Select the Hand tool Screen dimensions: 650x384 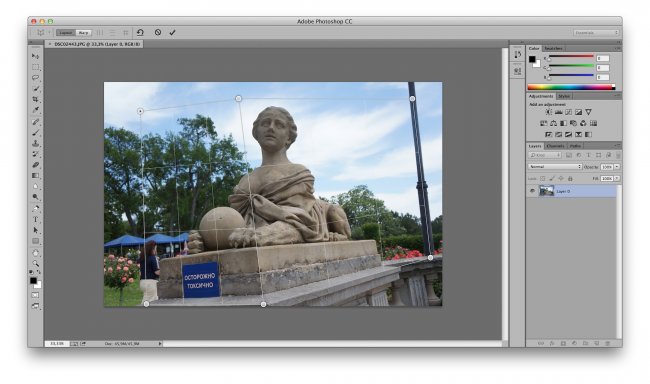tap(36, 253)
